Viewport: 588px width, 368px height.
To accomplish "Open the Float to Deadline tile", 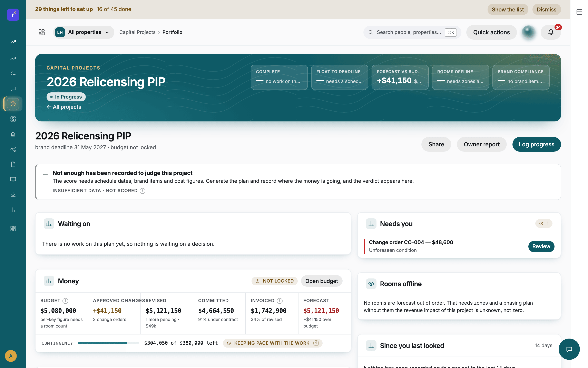I will (340, 77).
